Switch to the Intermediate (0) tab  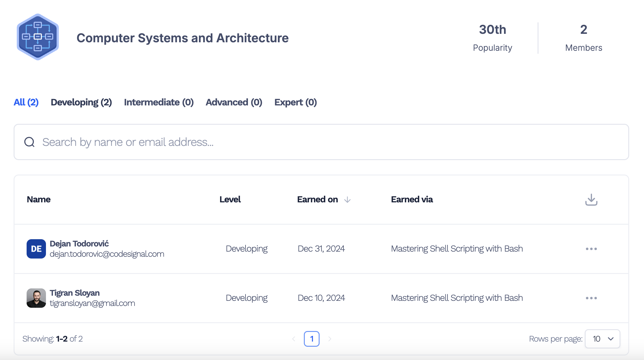coord(159,102)
